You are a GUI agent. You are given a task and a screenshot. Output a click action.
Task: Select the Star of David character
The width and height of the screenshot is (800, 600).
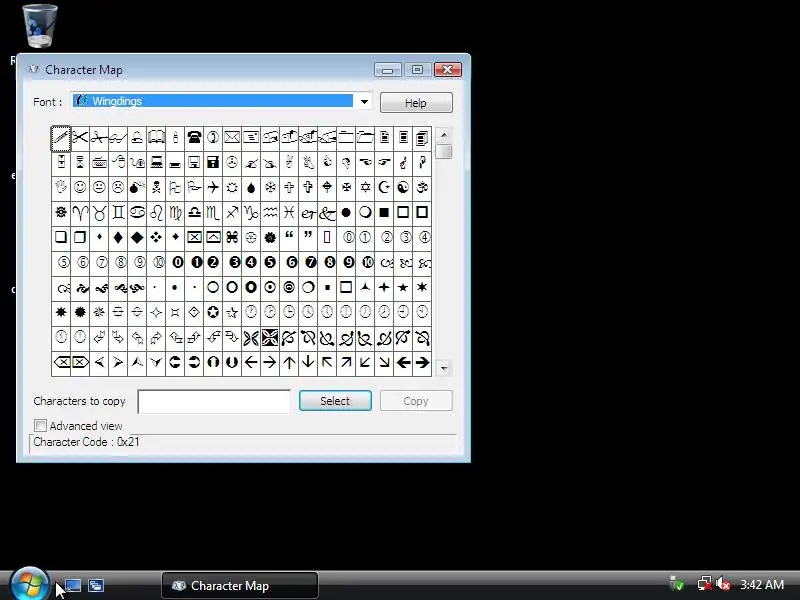365,188
